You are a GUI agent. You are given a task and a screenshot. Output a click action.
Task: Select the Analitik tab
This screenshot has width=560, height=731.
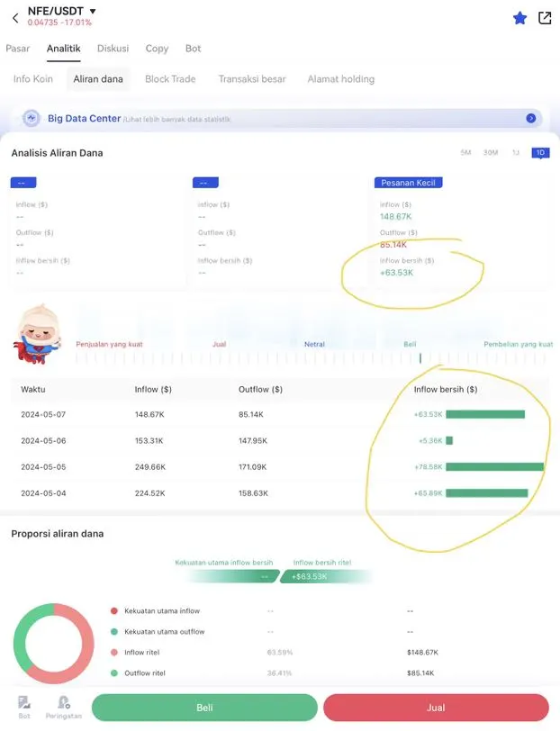pyautogui.click(x=63, y=49)
